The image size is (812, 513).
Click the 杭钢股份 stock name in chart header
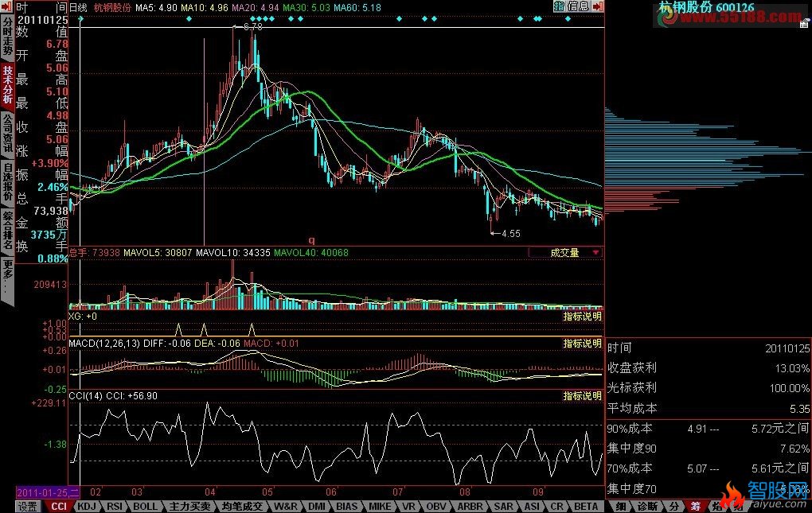[x=112, y=7]
